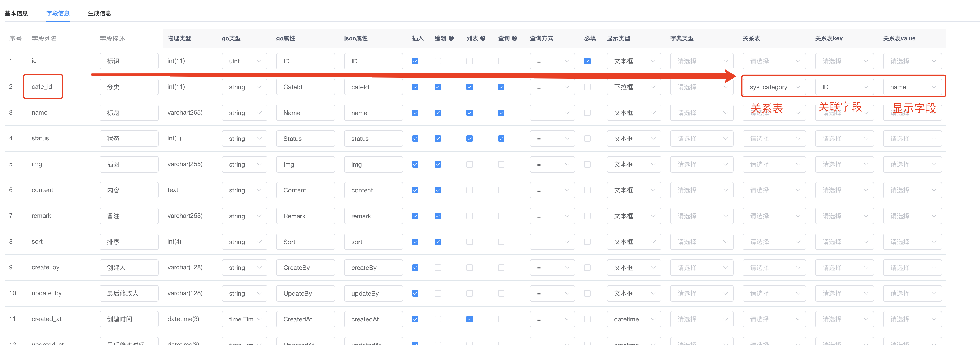The height and width of the screenshot is (345, 980).
Task: Open 显示类型 dropdown for created_at row
Action: pos(634,319)
